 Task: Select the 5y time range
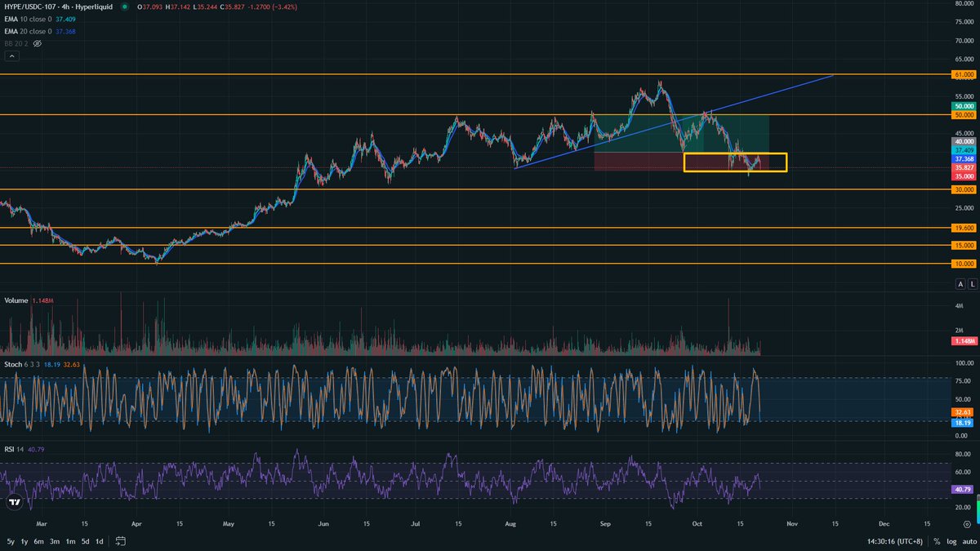pyautogui.click(x=11, y=541)
